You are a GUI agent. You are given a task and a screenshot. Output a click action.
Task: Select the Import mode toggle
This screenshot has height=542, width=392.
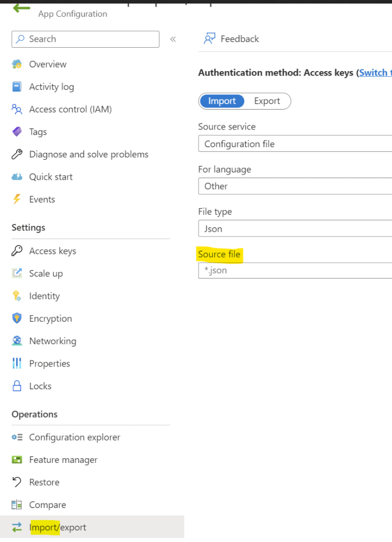[222, 101]
